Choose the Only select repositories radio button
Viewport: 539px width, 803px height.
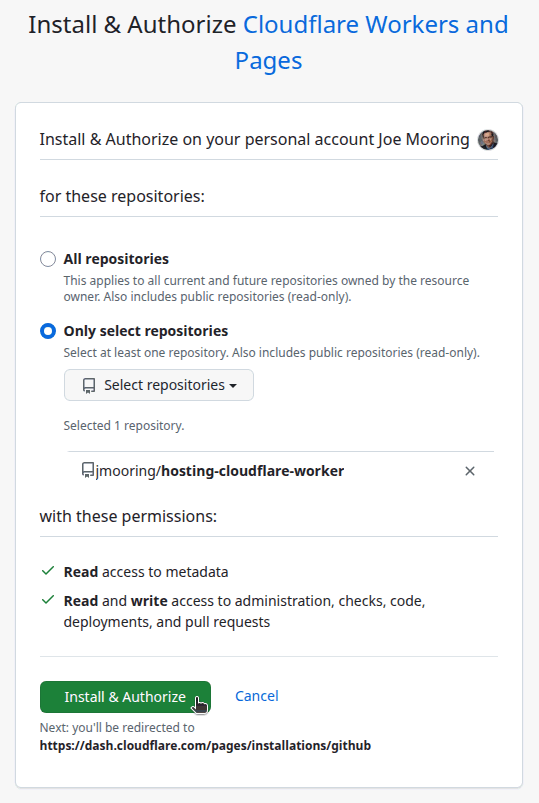[x=48, y=331]
